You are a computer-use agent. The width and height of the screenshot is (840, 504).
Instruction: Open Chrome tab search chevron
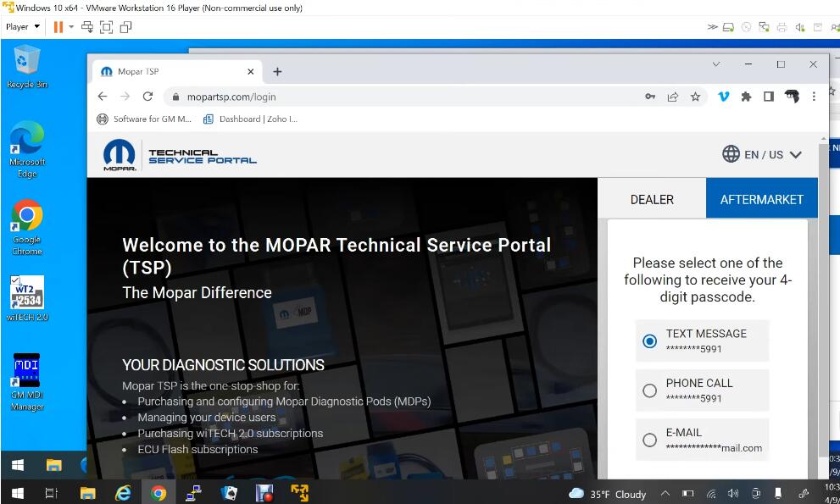[x=716, y=64]
